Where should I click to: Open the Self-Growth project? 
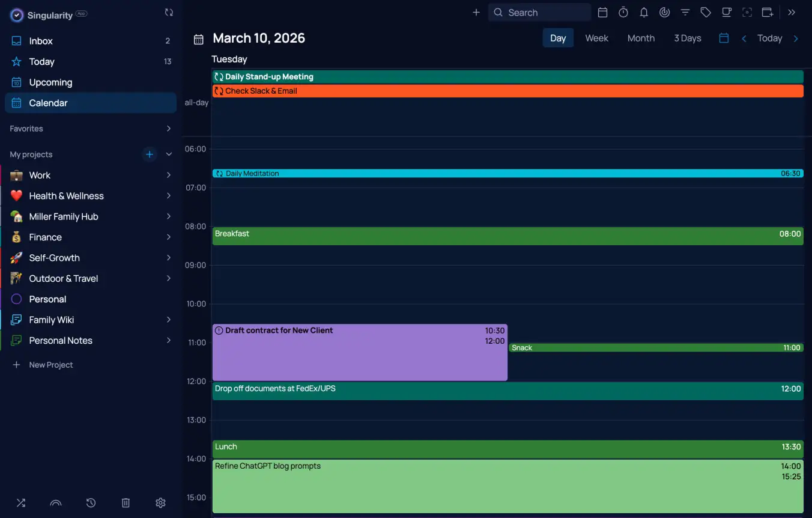tap(54, 258)
